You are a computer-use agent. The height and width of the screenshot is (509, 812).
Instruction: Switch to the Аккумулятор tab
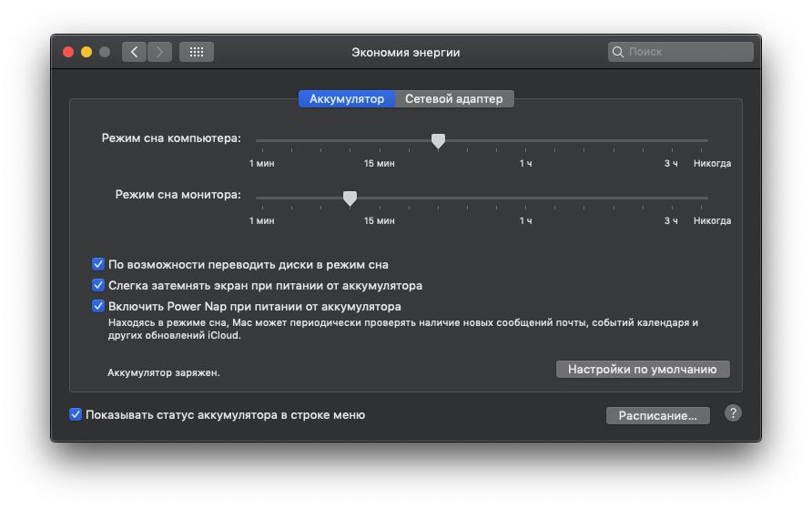tap(347, 99)
